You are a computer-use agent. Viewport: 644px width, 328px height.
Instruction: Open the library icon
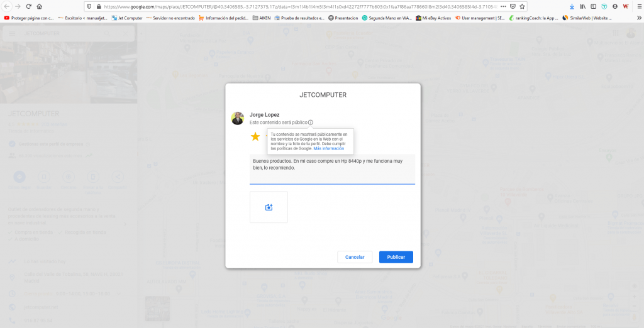pos(583,6)
